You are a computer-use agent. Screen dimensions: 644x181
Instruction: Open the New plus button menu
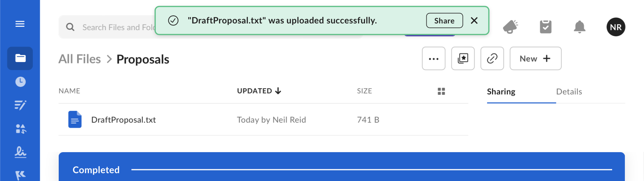[x=536, y=59]
